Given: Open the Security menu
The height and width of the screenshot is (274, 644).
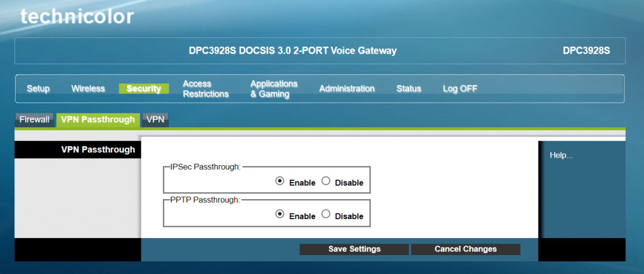Looking at the screenshot, I should point(144,88).
